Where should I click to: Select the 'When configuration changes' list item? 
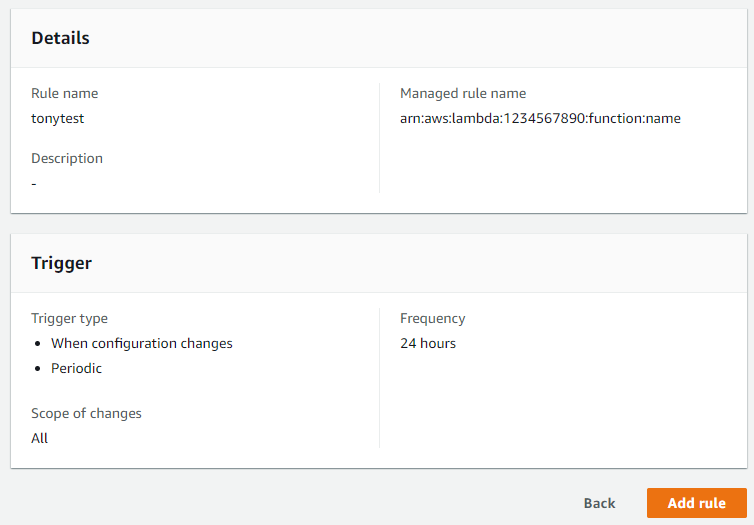pyautogui.click(x=141, y=343)
